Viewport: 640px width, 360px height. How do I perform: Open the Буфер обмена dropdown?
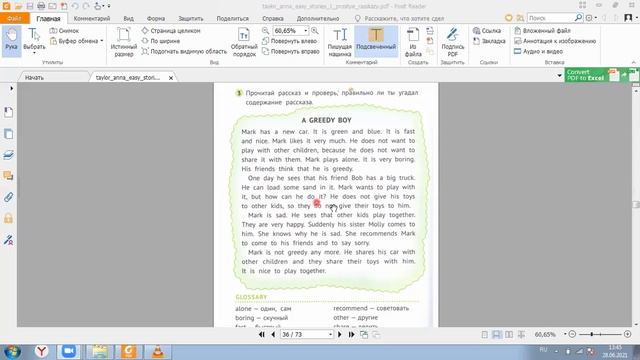[76, 41]
